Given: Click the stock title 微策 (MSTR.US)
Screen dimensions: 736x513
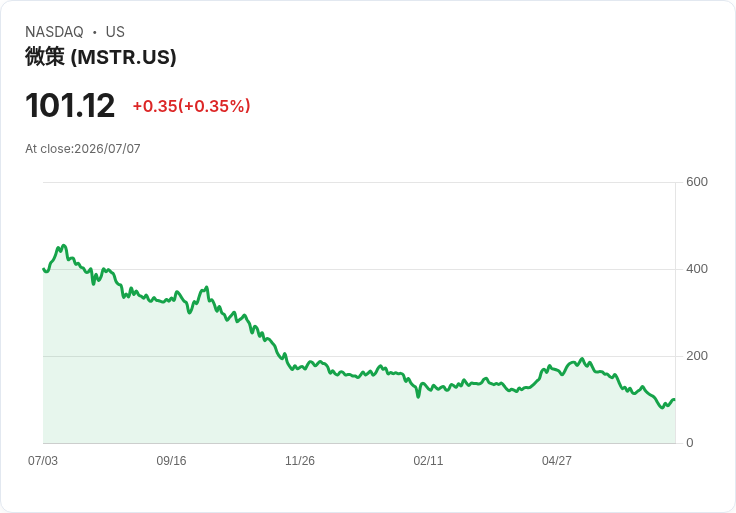Looking at the screenshot, I should [100, 57].
